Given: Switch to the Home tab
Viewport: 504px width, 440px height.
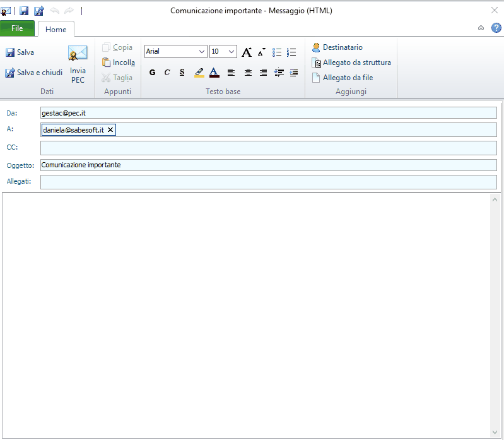Looking at the screenshot, I should point(56,29).
